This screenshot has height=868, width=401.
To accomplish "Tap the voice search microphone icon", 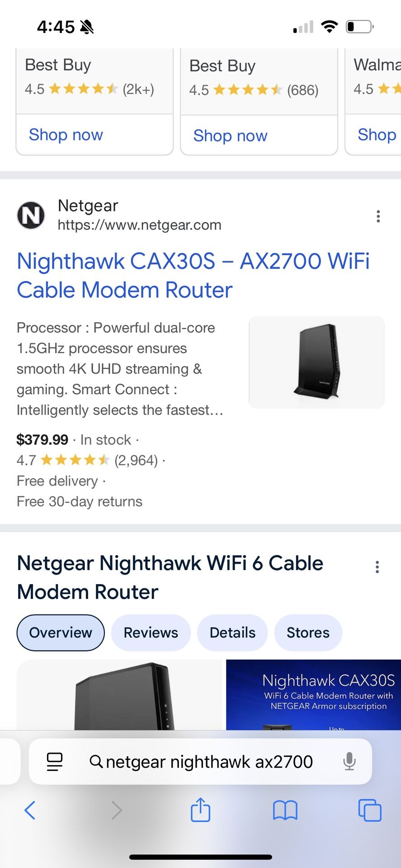I will [x=349, y=761].
